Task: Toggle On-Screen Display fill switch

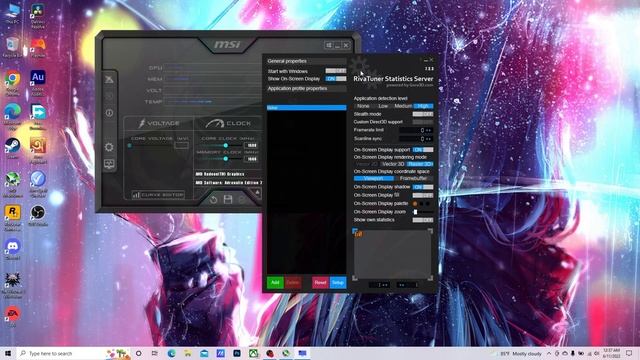Action: [x=422, y=196]
